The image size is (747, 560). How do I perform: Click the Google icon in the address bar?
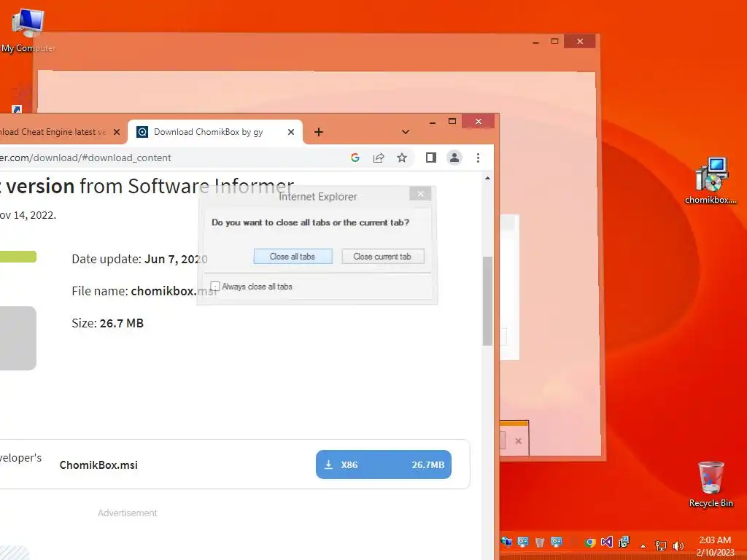coord(355,157)
